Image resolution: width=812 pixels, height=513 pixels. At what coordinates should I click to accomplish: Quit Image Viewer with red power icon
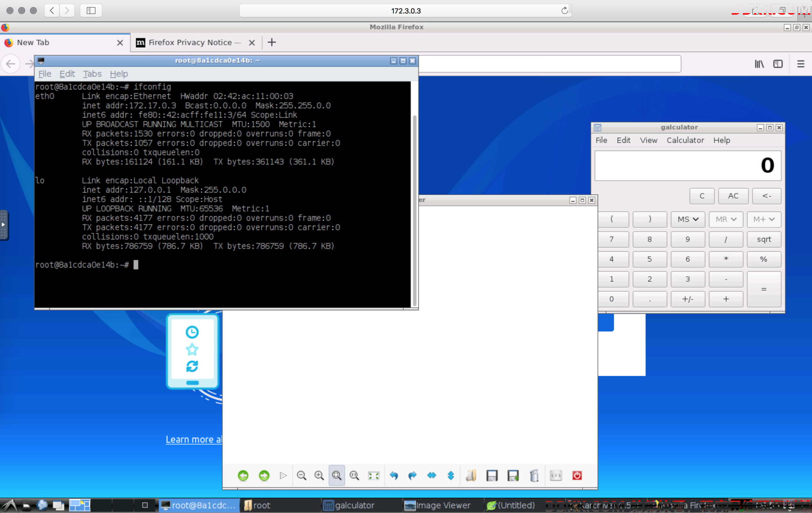point(577,475)
